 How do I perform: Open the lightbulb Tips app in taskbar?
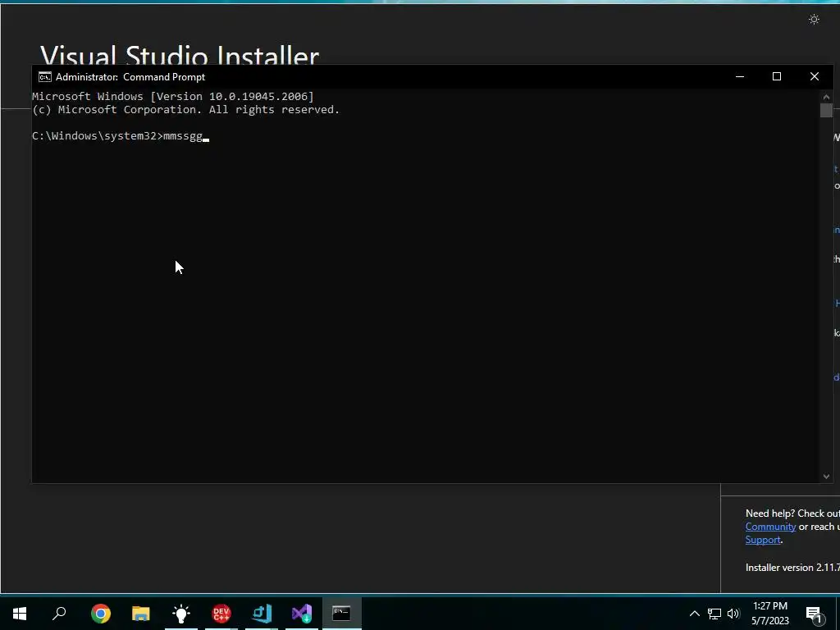pyautogui.click(x=181, y=614)
